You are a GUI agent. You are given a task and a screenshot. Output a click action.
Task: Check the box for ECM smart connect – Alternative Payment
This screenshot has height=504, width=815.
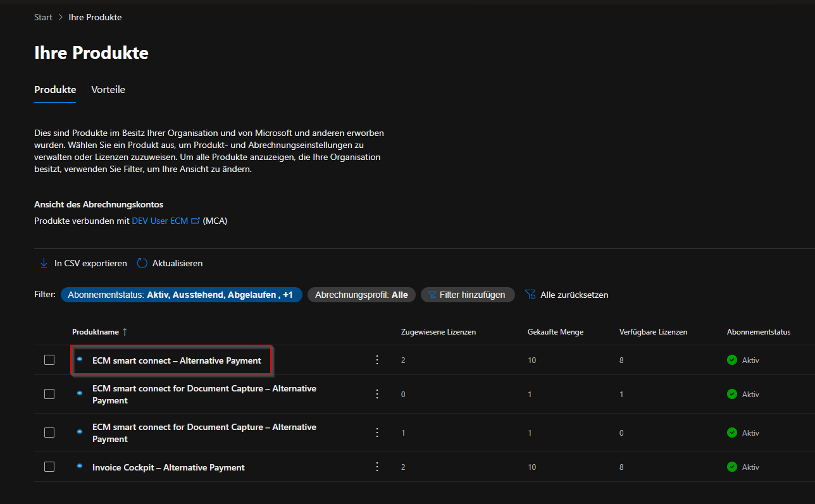coord(49,360)
